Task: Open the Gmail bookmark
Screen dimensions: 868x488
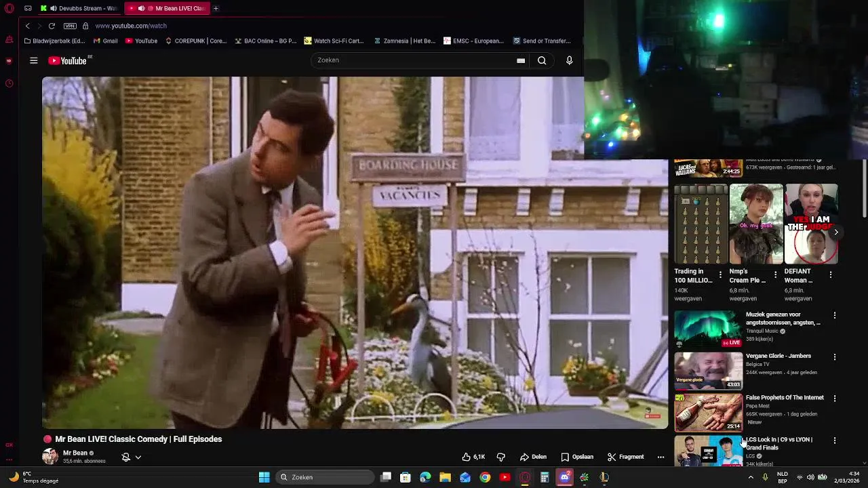Action: tap(105, 41)
